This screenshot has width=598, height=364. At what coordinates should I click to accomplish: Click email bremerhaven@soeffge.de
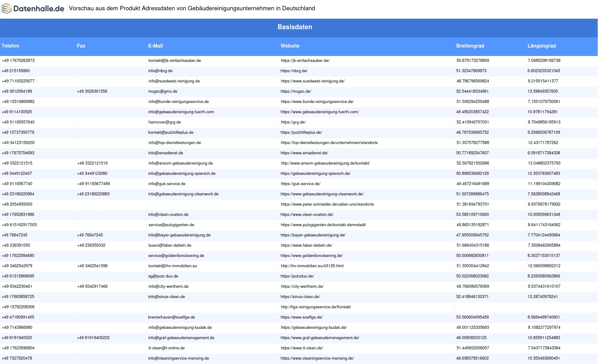pyautogui.click(x=172, y=317)
